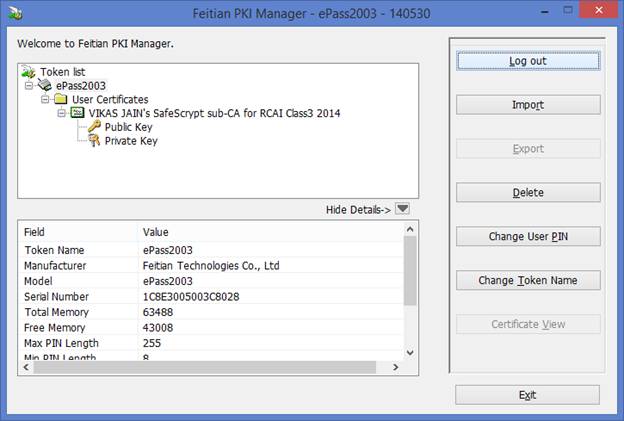Click free memory value 43008
Image resolution: width=624 pixels, height=421 pixels.
point(158,328)
